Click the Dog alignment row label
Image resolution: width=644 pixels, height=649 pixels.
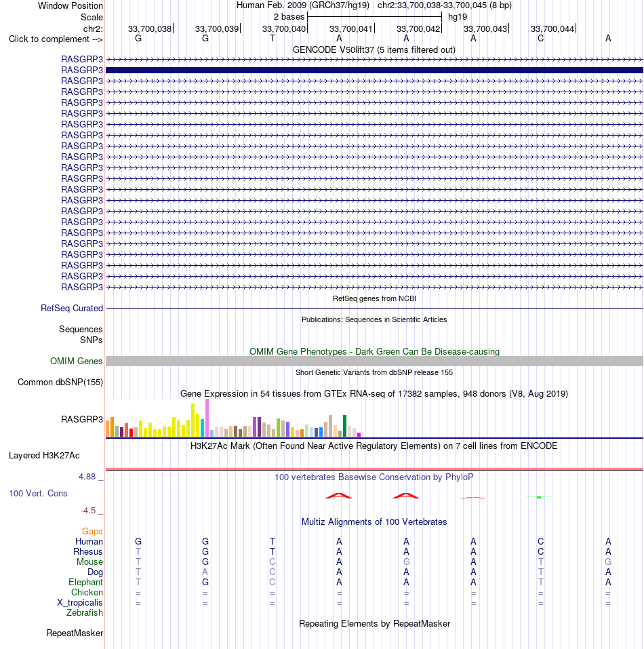pos(95,572)
